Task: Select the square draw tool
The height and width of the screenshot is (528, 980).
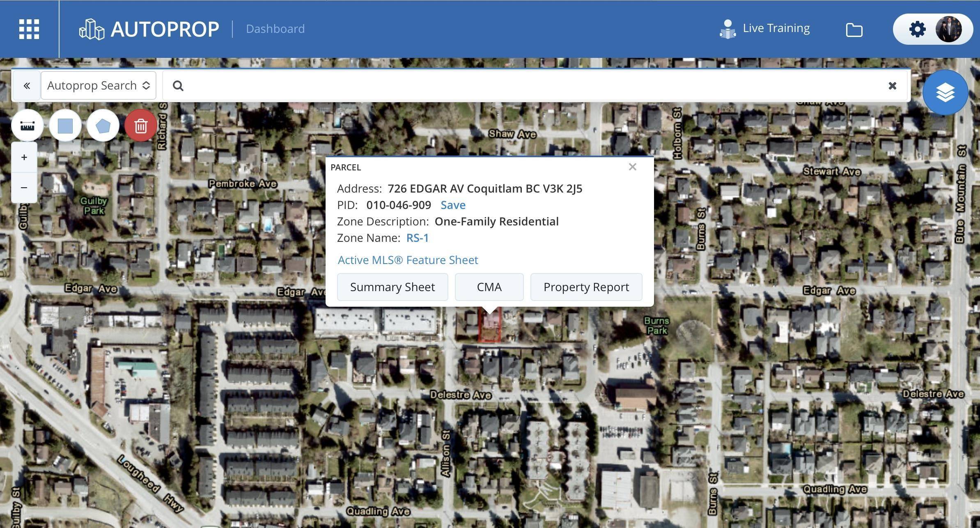Action: 65,126
